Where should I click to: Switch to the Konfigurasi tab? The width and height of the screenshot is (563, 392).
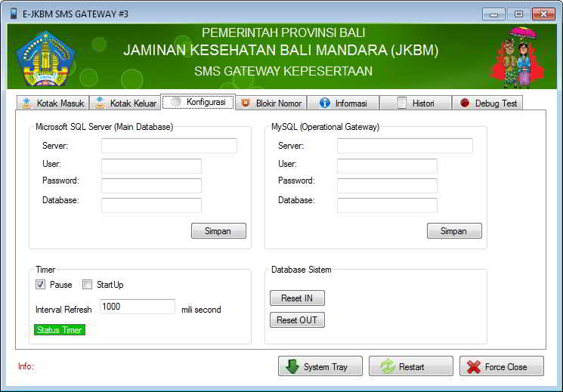point(199,102)
